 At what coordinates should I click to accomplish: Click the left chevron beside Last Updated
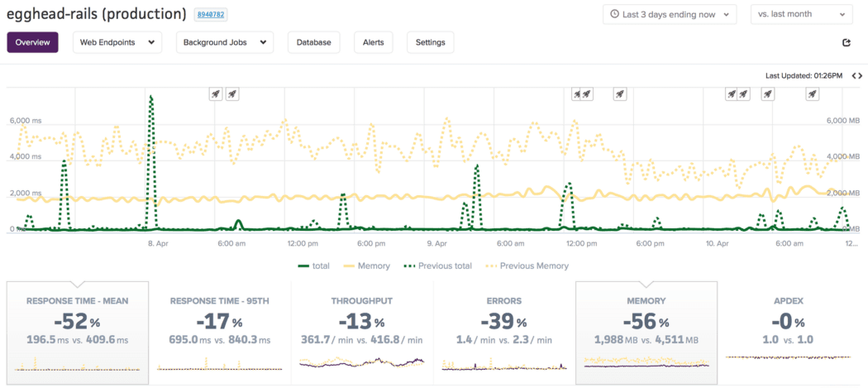click(851, 76)
